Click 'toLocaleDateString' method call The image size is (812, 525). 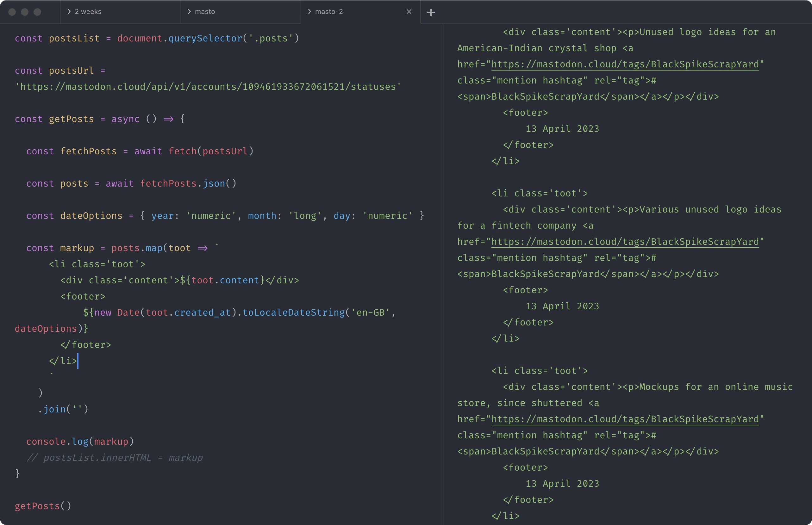294,312
